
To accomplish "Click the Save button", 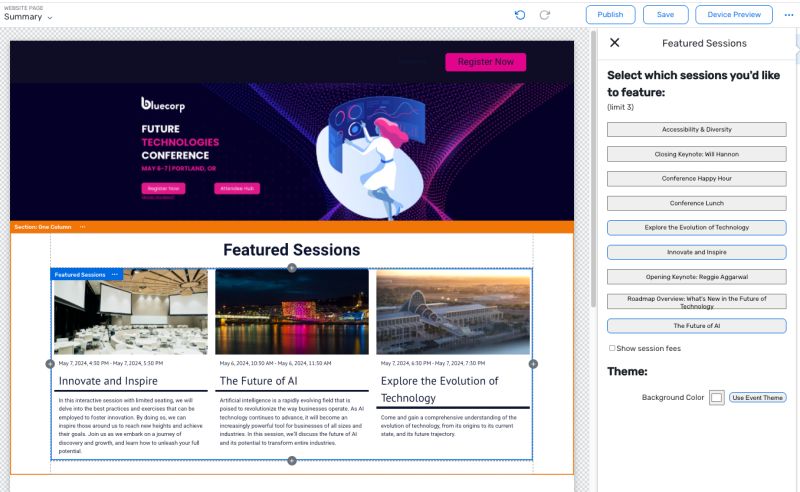I will tap(665, 14).
